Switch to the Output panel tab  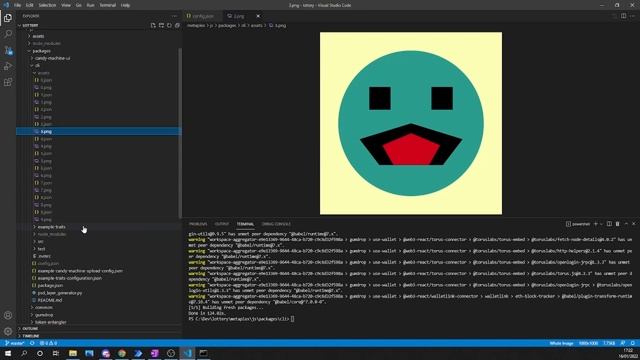[222, 224]
